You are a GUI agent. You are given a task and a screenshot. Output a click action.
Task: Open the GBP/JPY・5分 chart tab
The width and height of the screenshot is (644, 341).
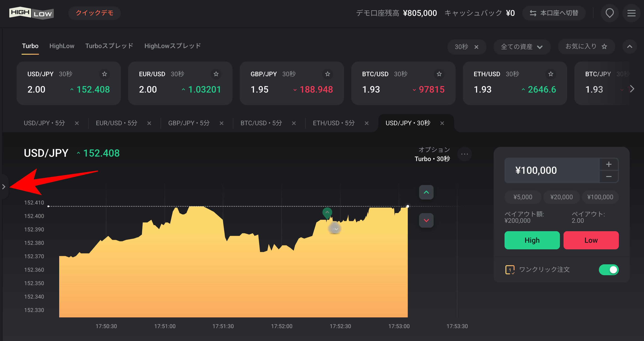[x=189, y=123]
